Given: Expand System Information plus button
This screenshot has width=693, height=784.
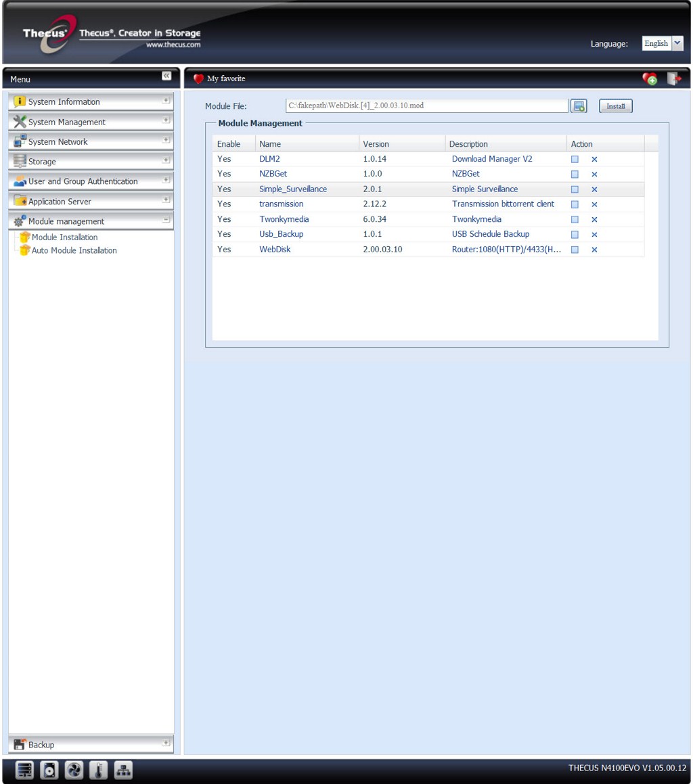Looking at the screenshot, I should click(166, 101).
